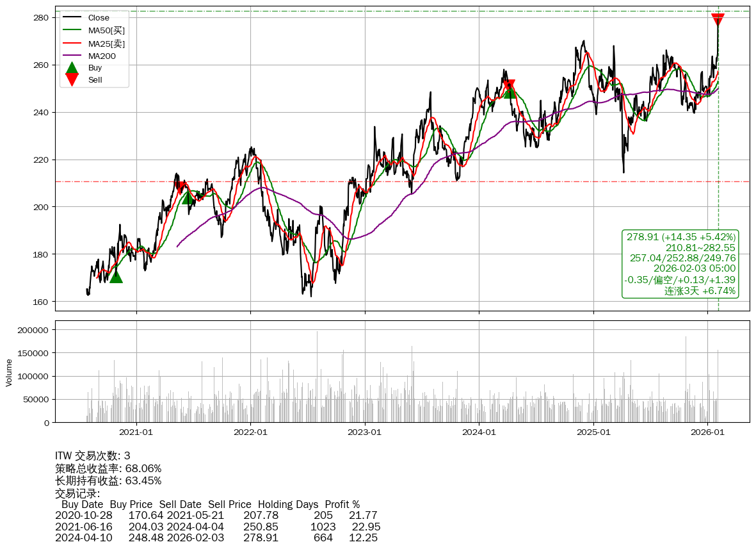Click the red Sell triangle in the legend
The width and height of the screenshot is (756, 549).
pos(72,79)
